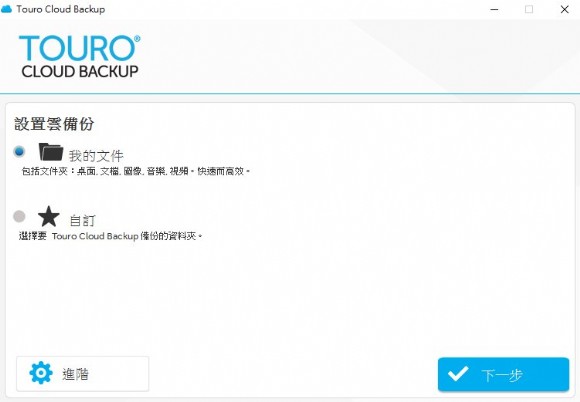This screenshot has height=402, width=580.
Task: Select the 我的文件 radio button
Action: pyautogui.click(x=19, y=151)
